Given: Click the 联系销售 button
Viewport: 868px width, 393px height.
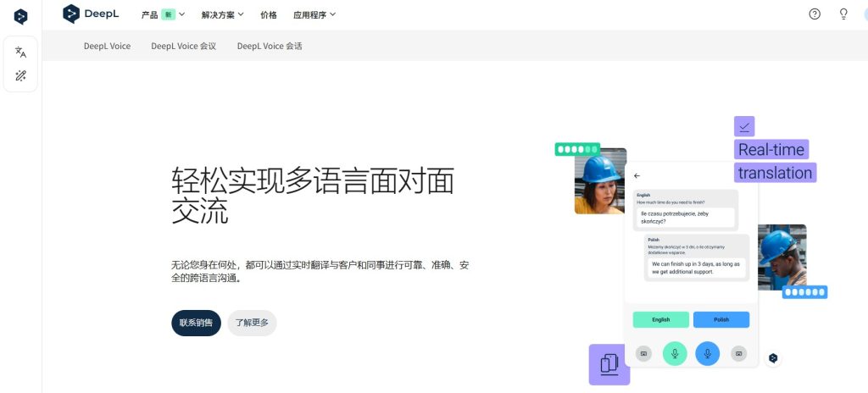Looking at the screenshot, I should click(x=196, y=323).
